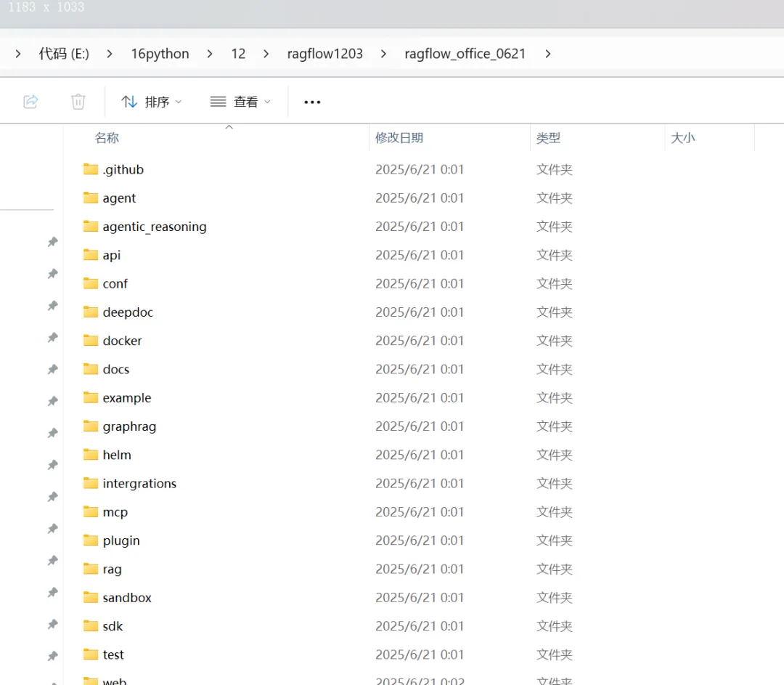The height and width of the screenshot is (685, 784).
Task: Click the Delete trash can icon
Action: pos(78,102)
